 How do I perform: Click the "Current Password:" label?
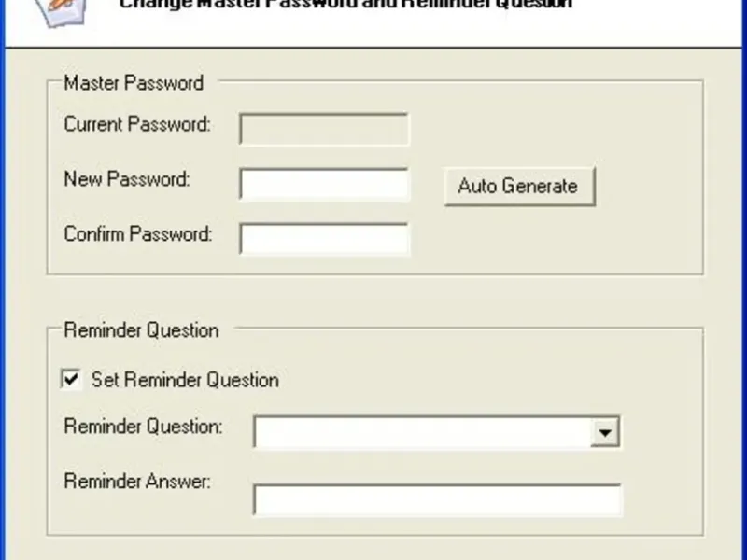pos(137,124)
